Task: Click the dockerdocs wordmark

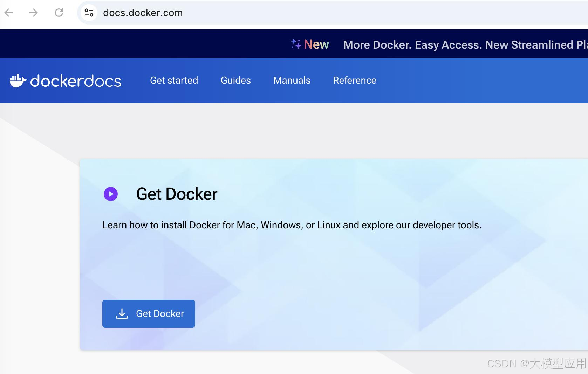Action: (x=76, y=81)
